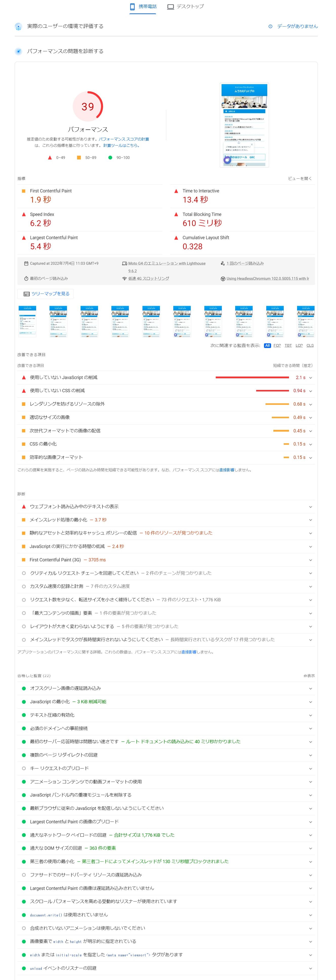336x980 pixels.
Task: Click the red triangle icon beside Speed Index
Action: pos(23,215)
